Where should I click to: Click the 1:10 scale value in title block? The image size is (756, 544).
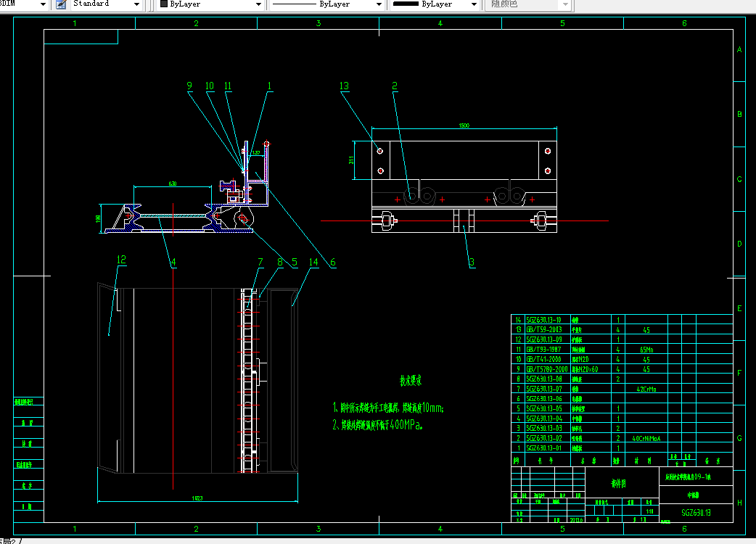pos(649,511)
